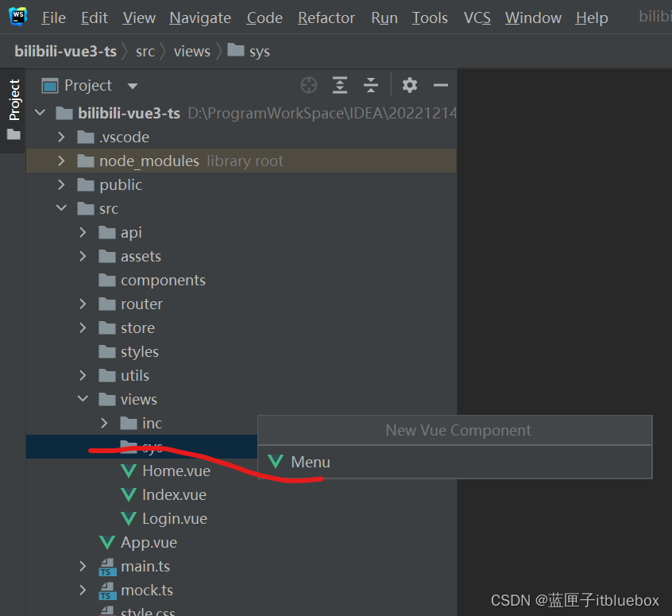The image size is (672, 616).
Task: Click the TypeScript icon beside main.ts
Action: click(x=106, y=567)
